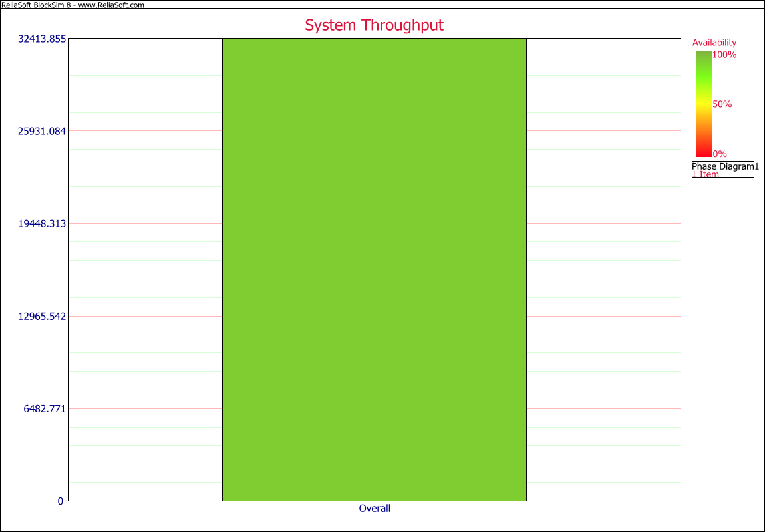Click the 0 origin axis label
The width and height of the screenshot is (765, 532).
coord(61,501)
